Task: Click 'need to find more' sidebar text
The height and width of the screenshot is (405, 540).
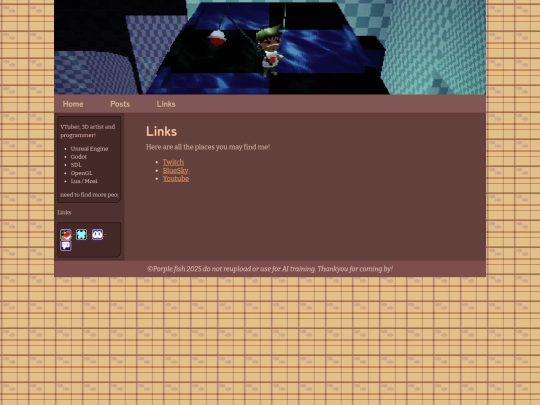Action: coord(89,195)
